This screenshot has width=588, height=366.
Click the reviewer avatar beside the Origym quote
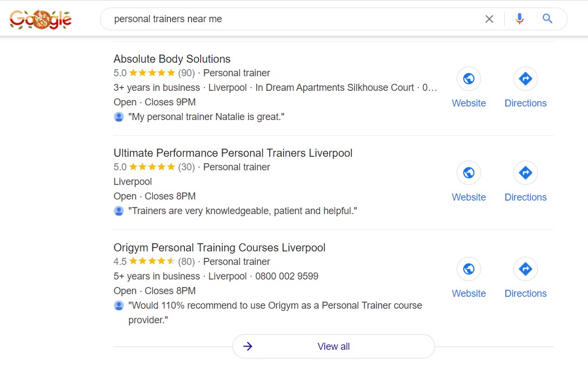point(118,305)
